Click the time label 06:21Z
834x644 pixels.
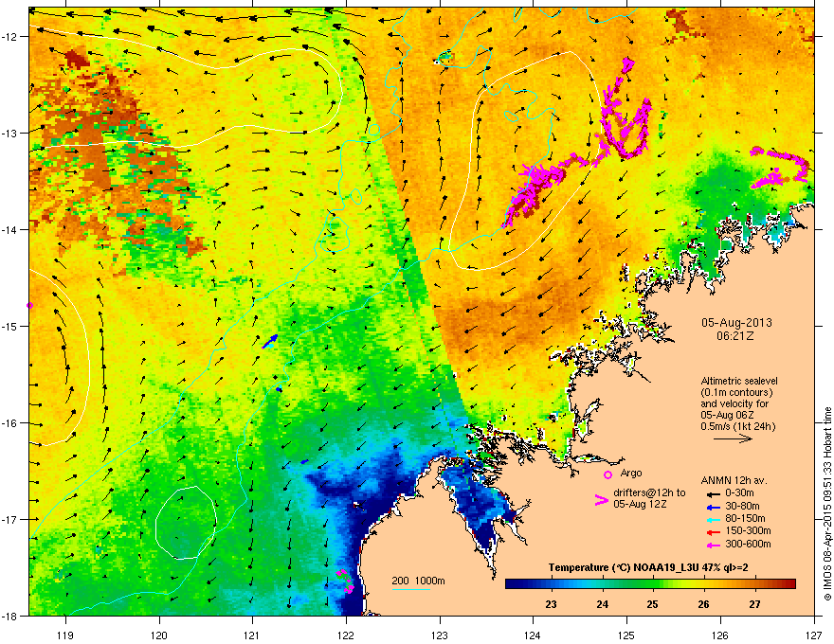pyautogui.click(x=735, y=336)
